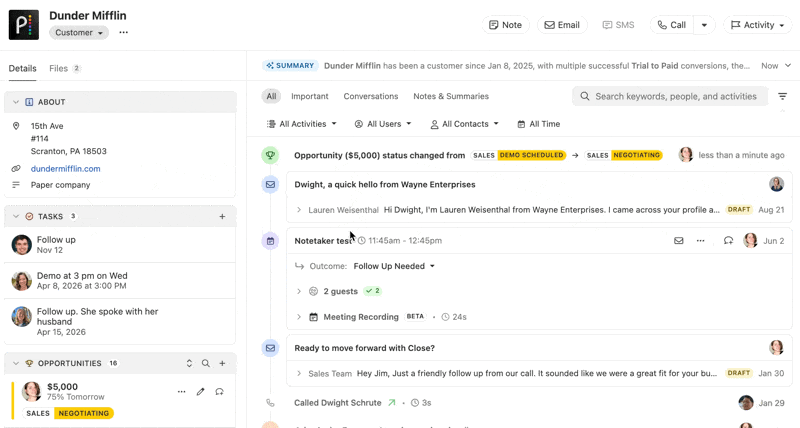Click the calendar icon beside Notetaker test
The image size is (800, 428).
tap(270, 241)
